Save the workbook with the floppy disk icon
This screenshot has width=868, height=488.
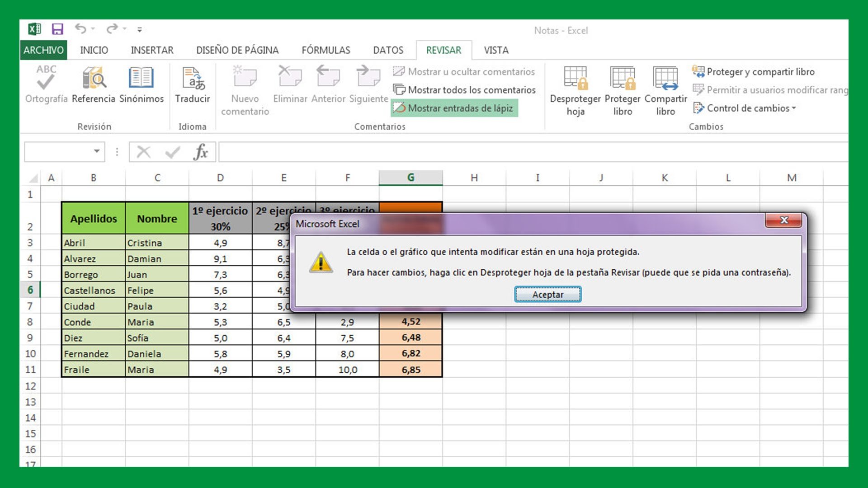57,29
